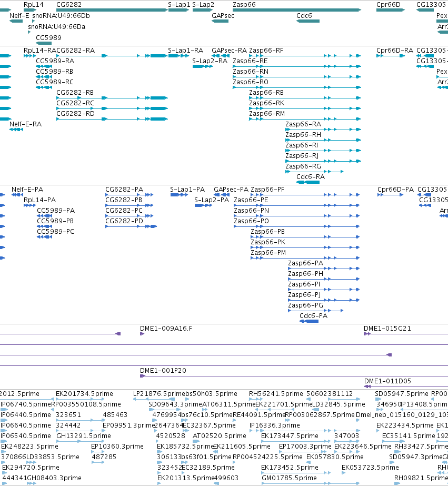Select BAC clone DME1-015G21
Screen dimensions: 448x486
(387, 329)
